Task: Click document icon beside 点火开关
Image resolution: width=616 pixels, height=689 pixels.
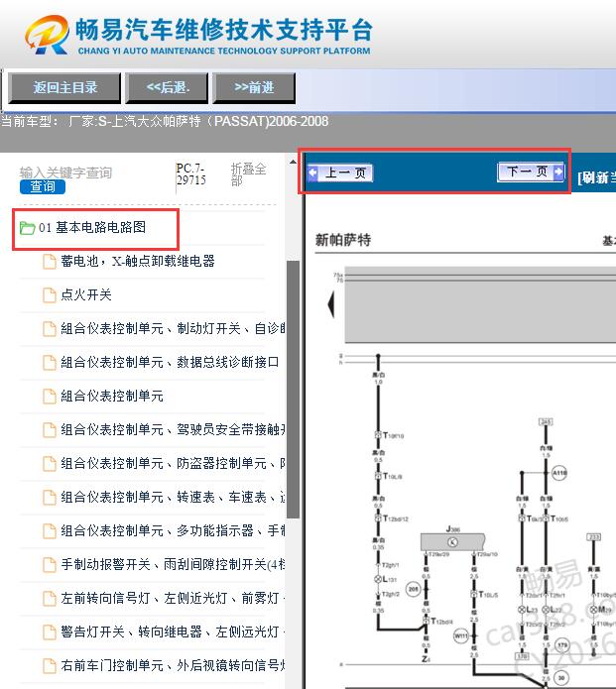Action: (x=50, y=295)
